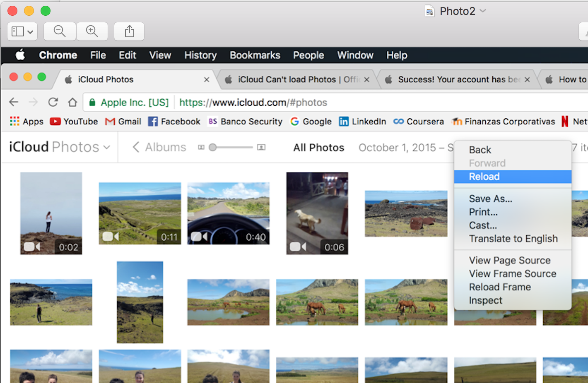Image resolution: width=588 pixels, height=383 pixels.
Task: Open the 0:40 dashboard driving video
Action: coord(228,213)
